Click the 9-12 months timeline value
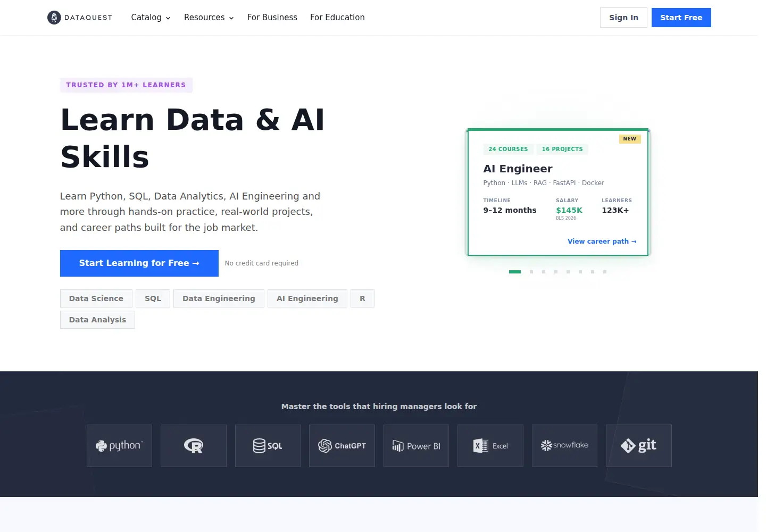The image size is (766, 532). (x=510, y=210)
